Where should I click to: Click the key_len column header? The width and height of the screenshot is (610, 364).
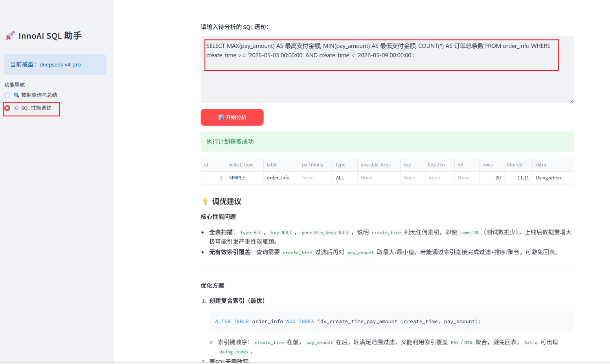tap(440, 165)
